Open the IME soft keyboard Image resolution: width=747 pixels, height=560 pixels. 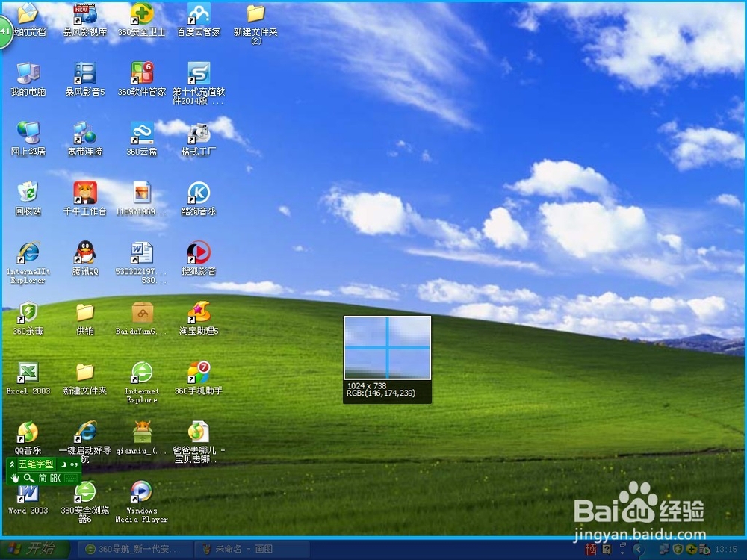tap(70, 478)
